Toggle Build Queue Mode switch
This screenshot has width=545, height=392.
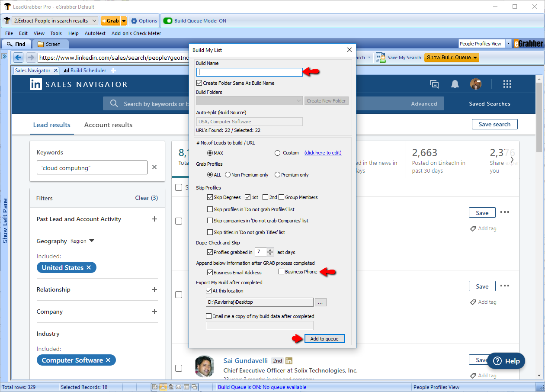click(x=167, y=21)
